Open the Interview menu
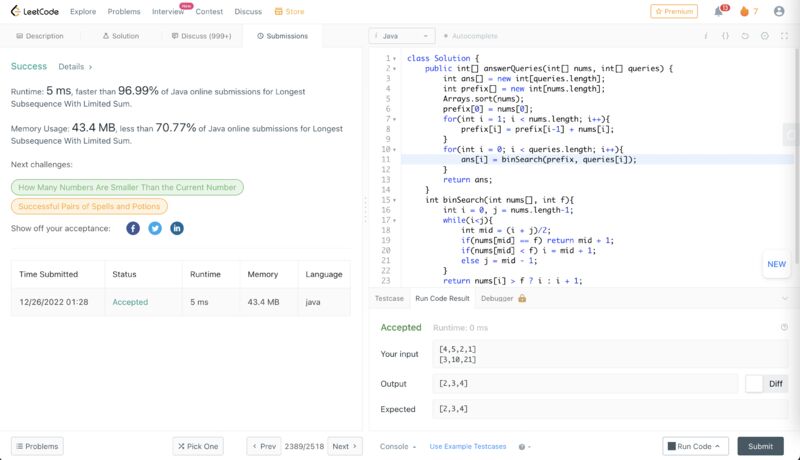The image size is (800, 460). [168, 11]
